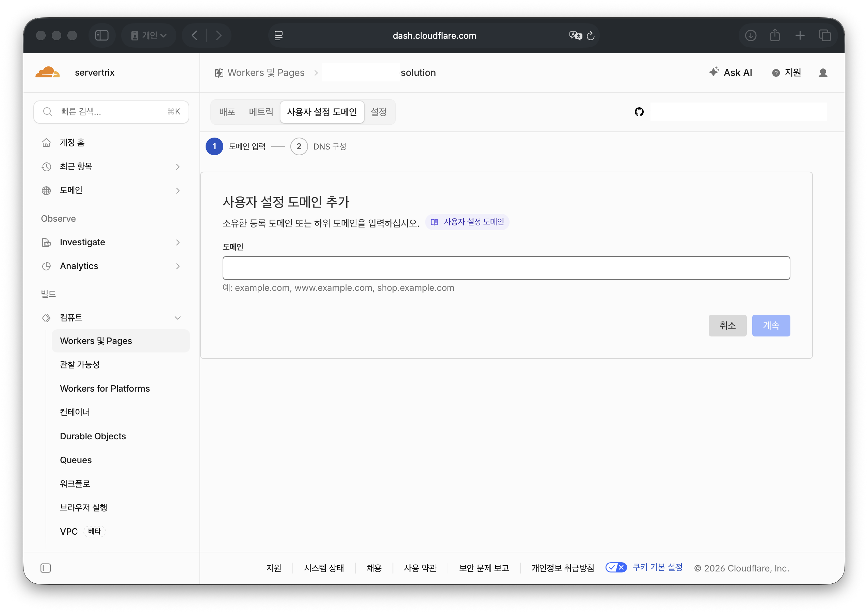Select the 사용자 설정 도메인 tab

click(x=322, y=112)
